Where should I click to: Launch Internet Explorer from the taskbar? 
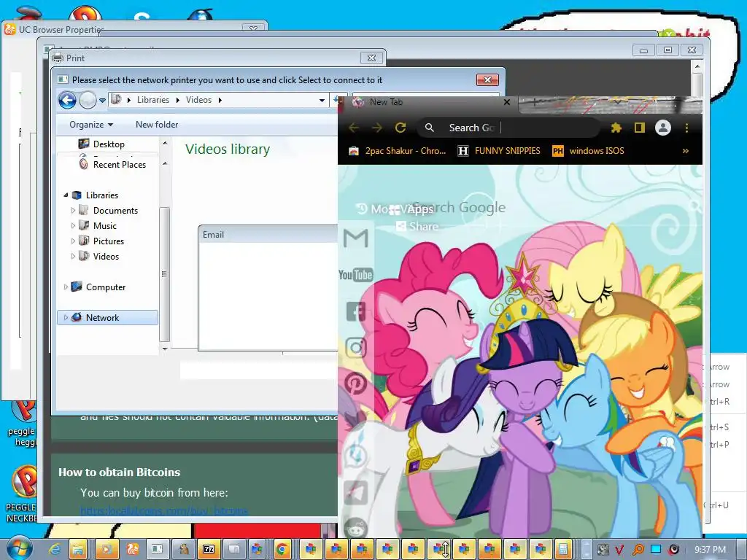coord(55,550)
